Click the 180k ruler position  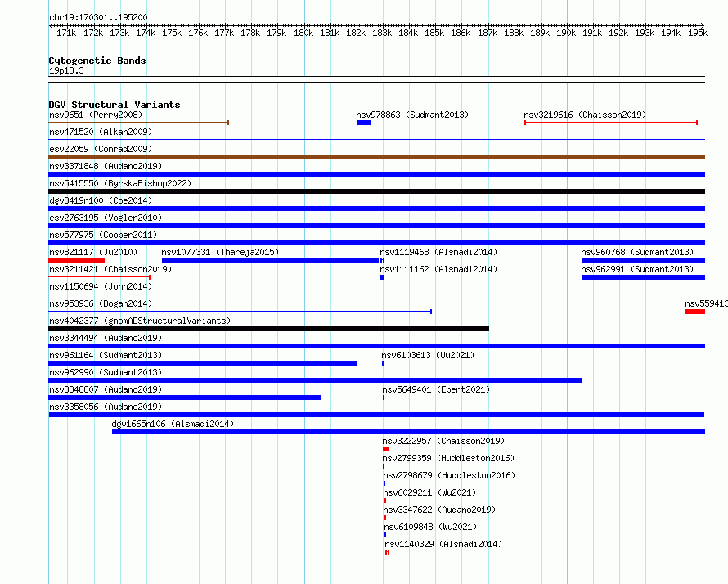(x=303, y=33)
